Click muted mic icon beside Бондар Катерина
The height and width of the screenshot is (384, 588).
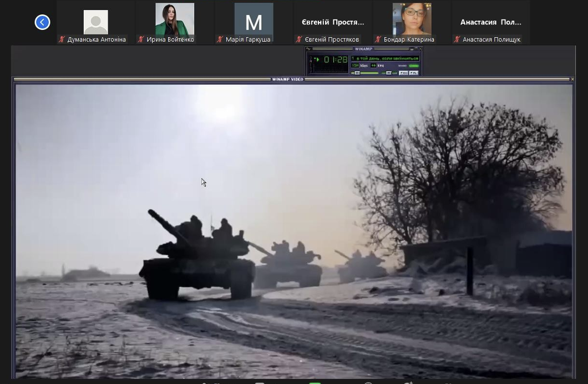tap(378, 39)
